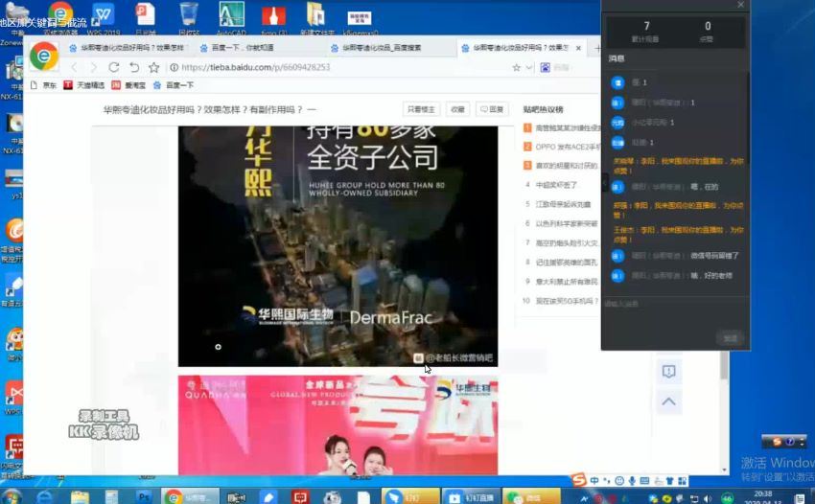Image resolution: width=815 pixels, height=504 pixels.
Task: Click the post title about 华熙夸迪化妆品
Action: pyautogui.click(x=209, y=109)
